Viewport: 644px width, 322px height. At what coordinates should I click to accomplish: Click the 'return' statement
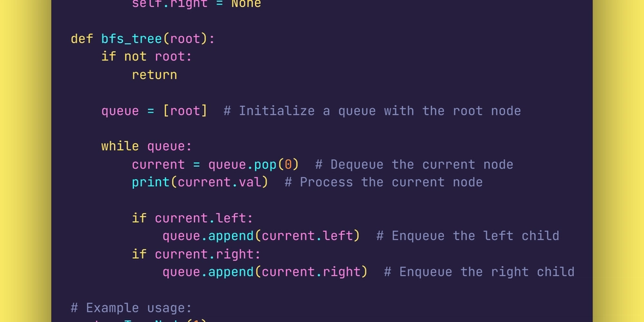click(x=155, y=75)
